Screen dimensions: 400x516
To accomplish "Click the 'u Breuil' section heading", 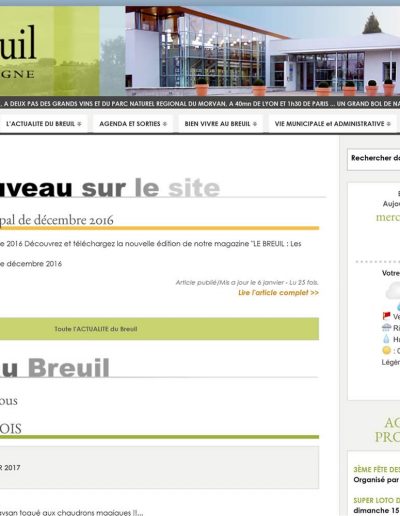I will coord(55,368).
